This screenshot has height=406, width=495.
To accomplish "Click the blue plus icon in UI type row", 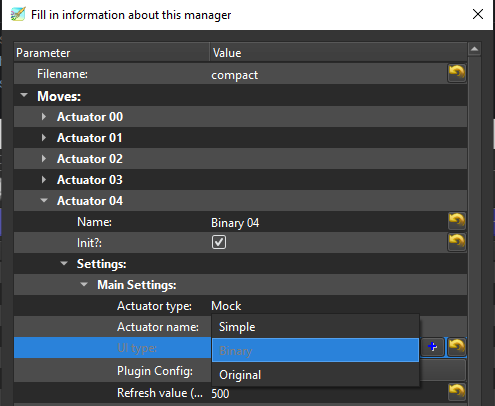I will click(x=433, y=347).
